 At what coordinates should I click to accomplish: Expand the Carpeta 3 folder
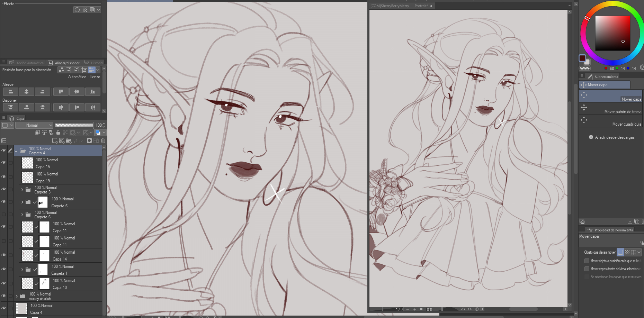(x=22, y=190)
